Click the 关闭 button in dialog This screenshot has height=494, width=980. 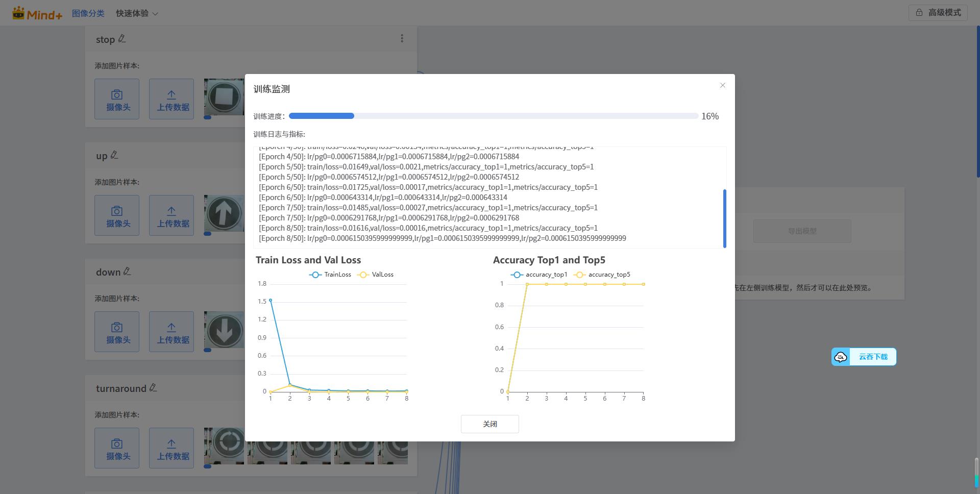click(x=489, y=424)
